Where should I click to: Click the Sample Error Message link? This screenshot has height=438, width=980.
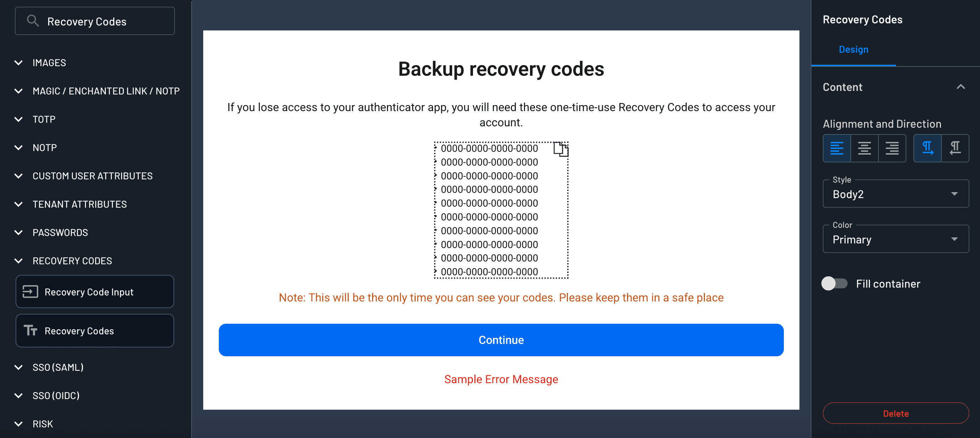point(501,379)
